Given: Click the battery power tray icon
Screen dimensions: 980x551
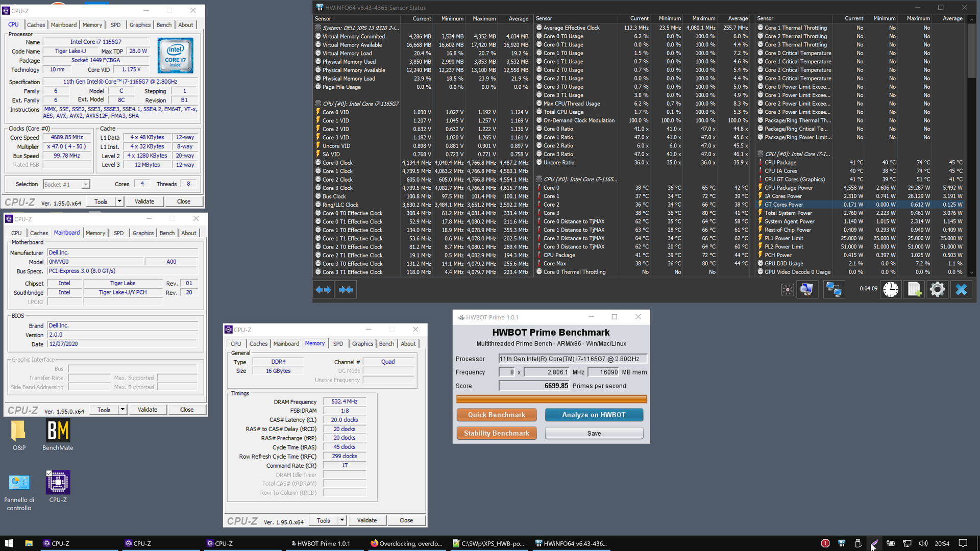Looking at the screenshot, I should [891, 543].
